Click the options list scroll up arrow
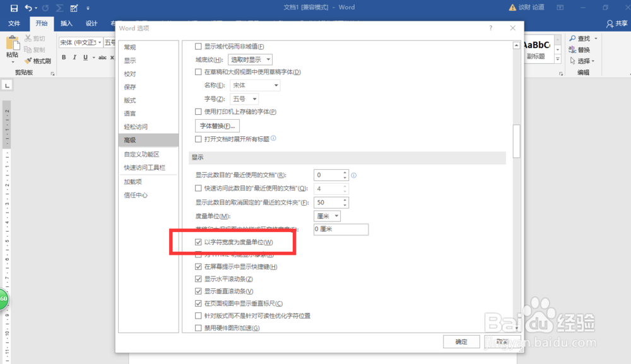 pos(516,45)
